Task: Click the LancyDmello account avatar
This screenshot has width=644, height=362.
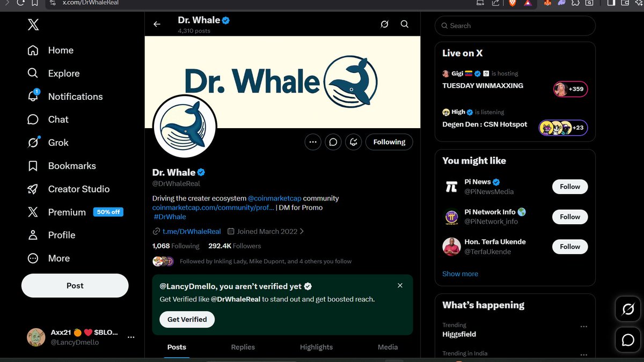Action: coord(36,337)
